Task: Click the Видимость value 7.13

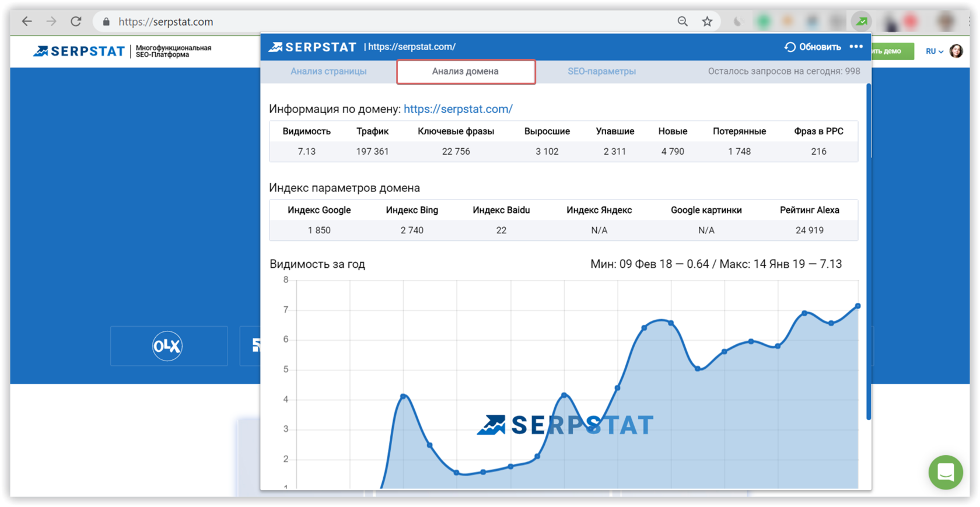Action: point(306,152)
